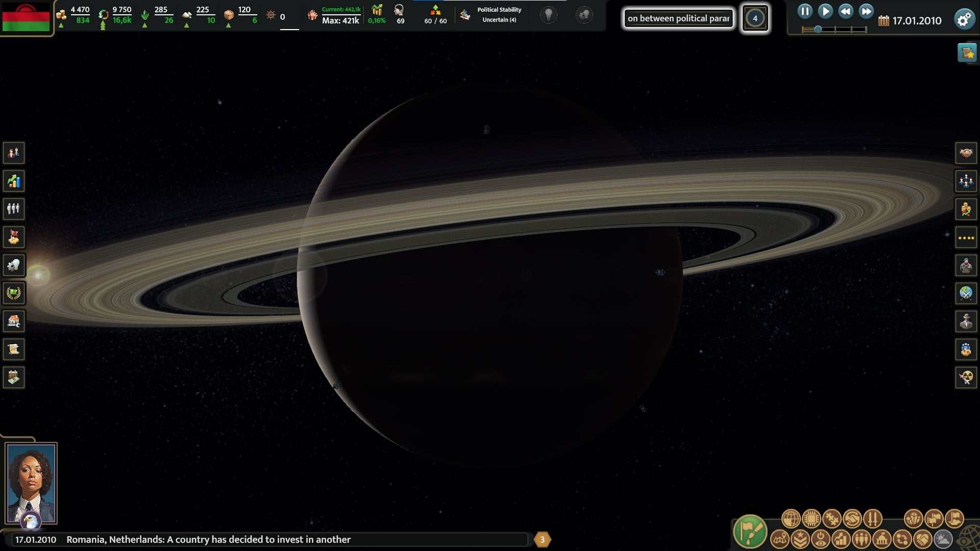Open the soldier military panel
980x551 pixels.
(966, 264)
